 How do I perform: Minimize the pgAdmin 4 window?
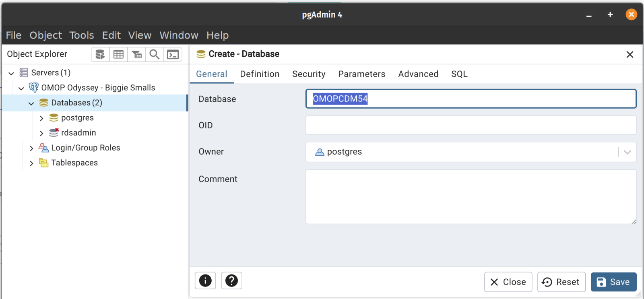coord(589,15)
